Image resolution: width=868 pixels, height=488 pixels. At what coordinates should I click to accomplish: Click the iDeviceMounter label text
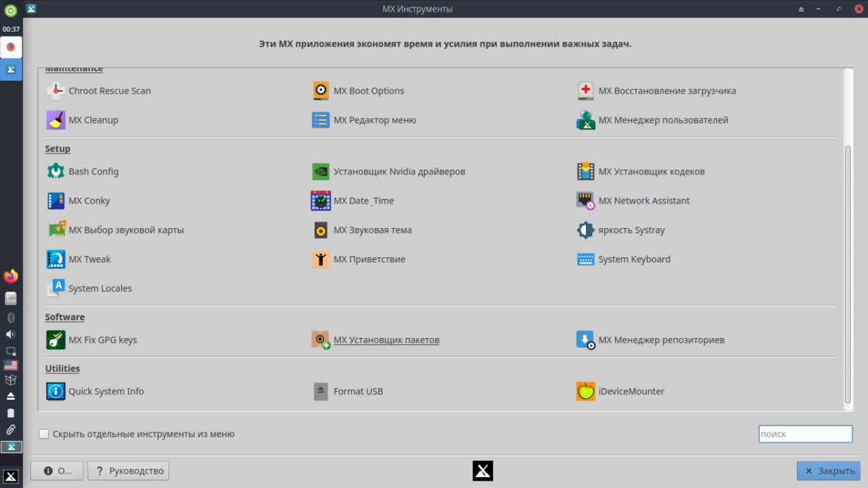[631, 392]
